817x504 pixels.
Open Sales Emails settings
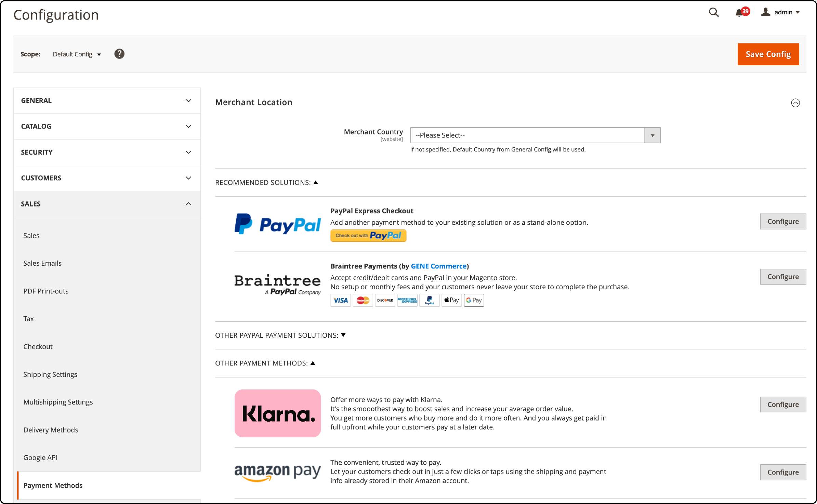click(42, 263)
